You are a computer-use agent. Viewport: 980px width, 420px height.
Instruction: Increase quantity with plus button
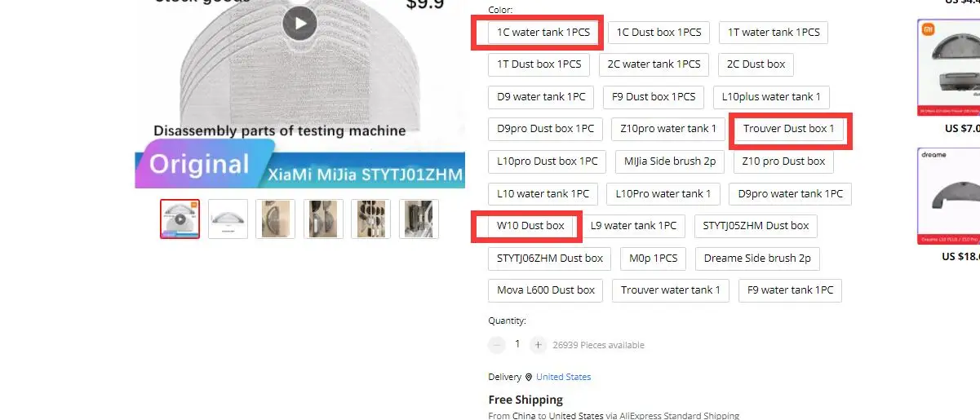(x=538, y=345)
